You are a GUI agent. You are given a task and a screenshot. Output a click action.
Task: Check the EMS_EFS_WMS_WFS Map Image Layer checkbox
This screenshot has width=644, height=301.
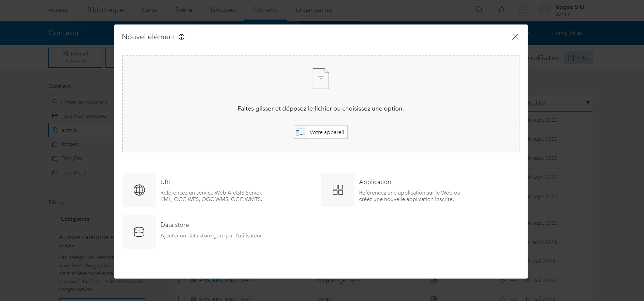(181, 281)
